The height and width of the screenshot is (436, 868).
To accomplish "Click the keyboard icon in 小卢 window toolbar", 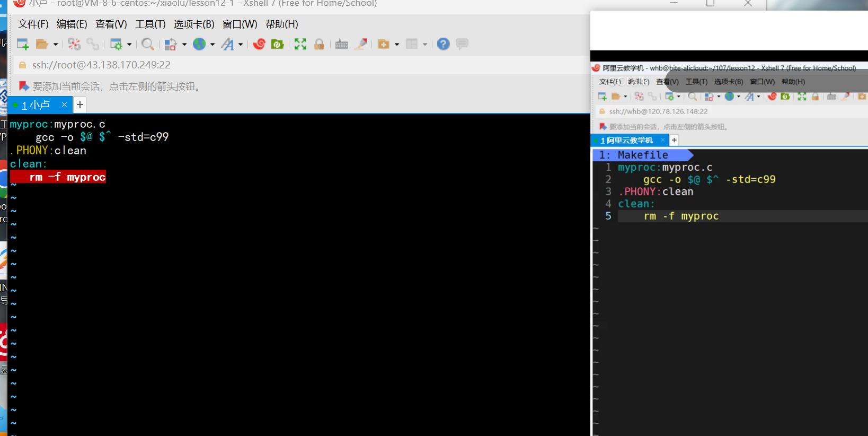I will coord(342,44).
